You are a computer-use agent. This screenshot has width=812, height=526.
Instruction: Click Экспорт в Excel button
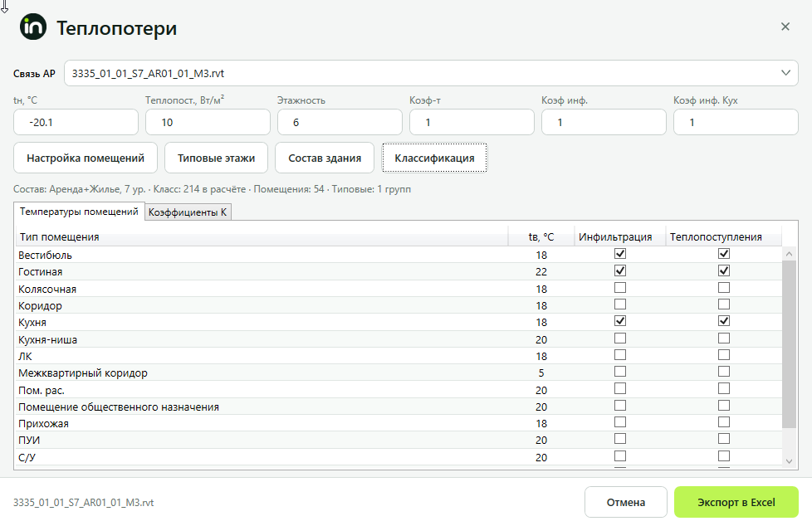[736, 502]
